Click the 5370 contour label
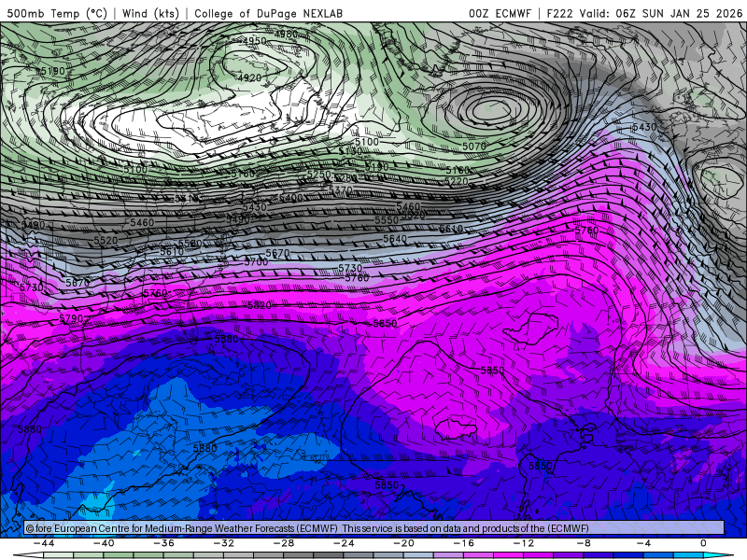 click(x=340, y=190)
